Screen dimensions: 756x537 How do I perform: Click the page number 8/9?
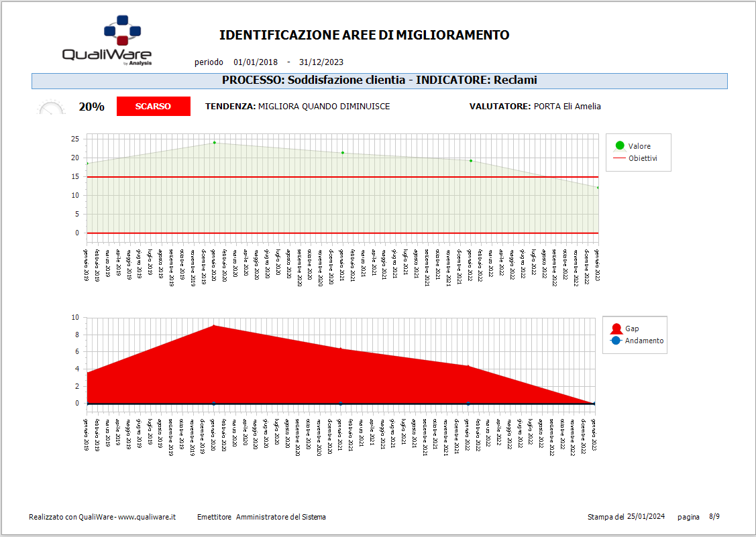(x=714, y=517)
